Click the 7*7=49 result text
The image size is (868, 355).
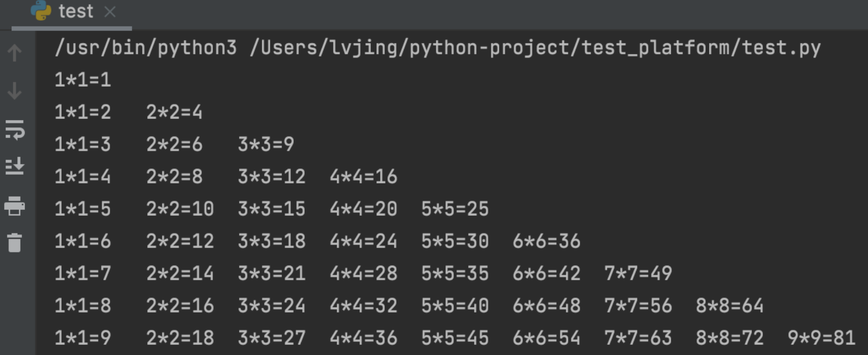coord(638,274)
